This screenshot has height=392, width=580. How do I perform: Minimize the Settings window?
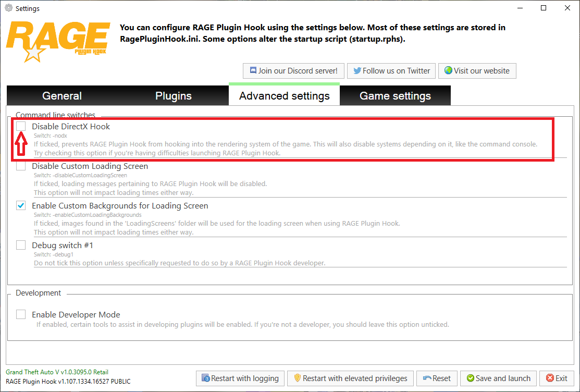click(x=520, y=8)
